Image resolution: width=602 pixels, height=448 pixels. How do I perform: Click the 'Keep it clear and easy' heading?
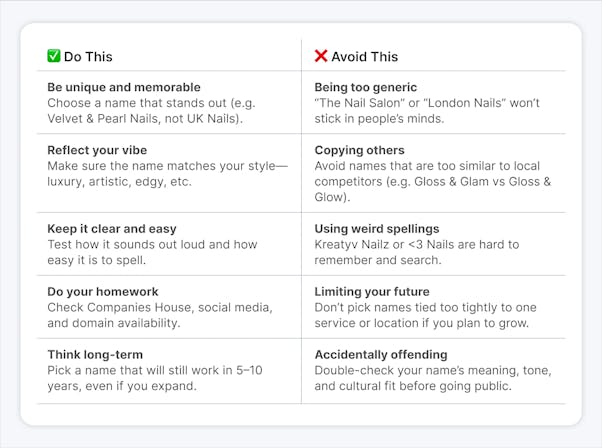(x=112, y=229)
